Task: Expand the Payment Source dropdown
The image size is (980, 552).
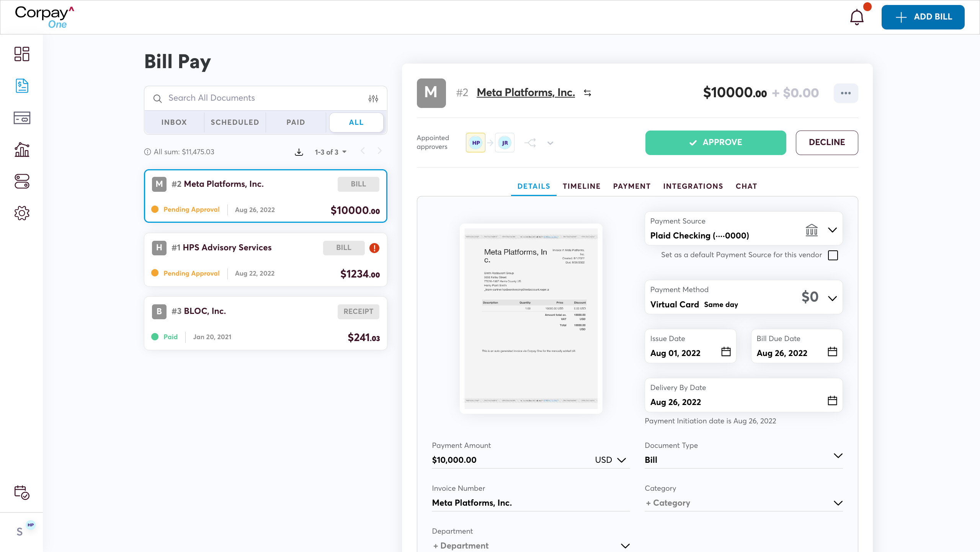Action: [832, 230]
